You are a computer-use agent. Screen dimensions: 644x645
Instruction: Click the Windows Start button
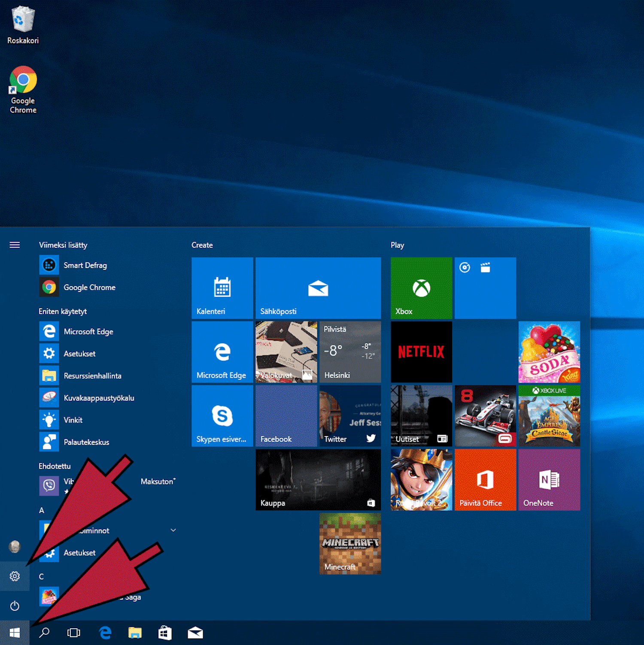click(15, 633)
